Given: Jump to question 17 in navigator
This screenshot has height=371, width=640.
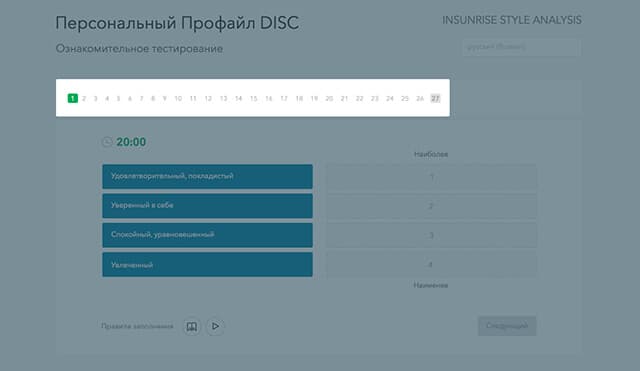Looking at the screenshot, I should 284,98.
